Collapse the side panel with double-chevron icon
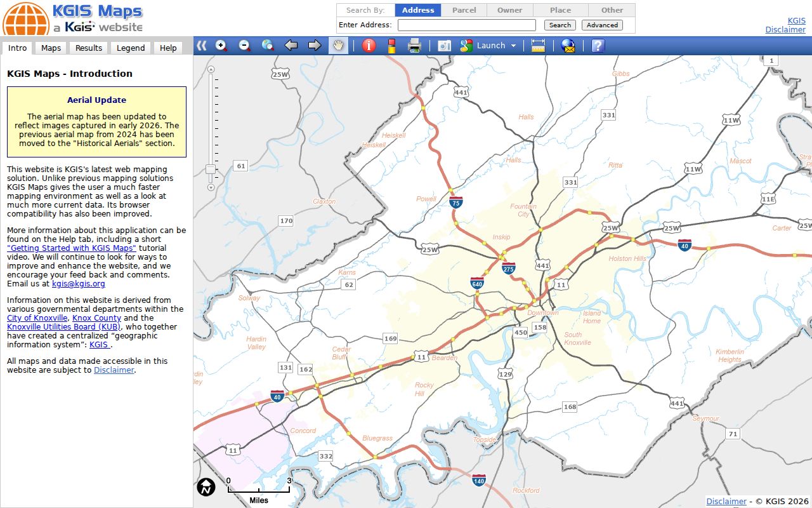812x508 pixels. (x=202, y=46)
